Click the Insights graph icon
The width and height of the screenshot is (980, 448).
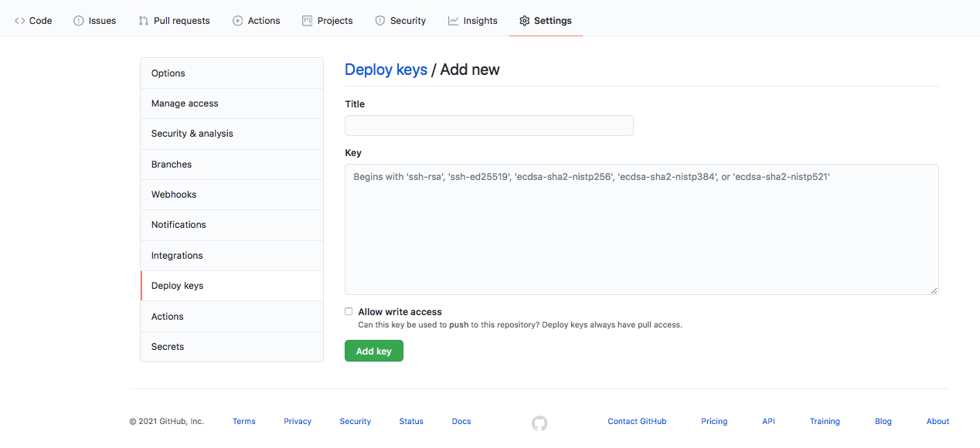[451, 20]
